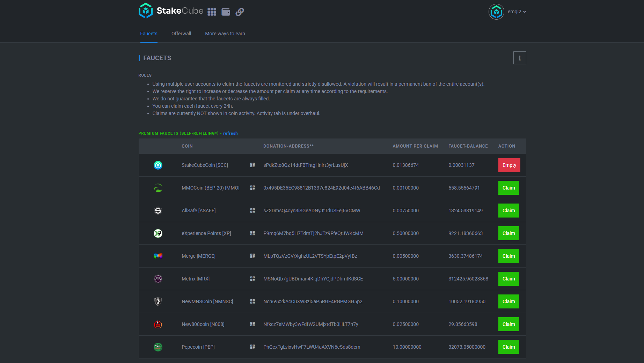
Task: Click the NewMNSCoin coin logo
Action: pos(158,301)
